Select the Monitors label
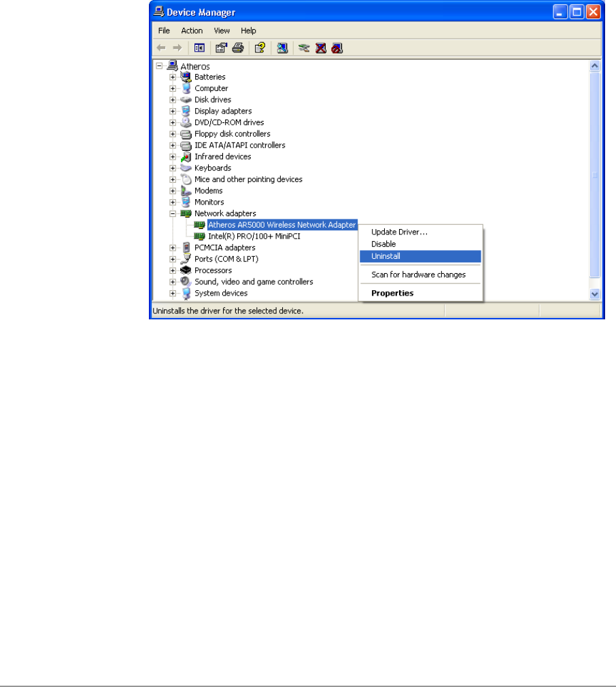Image resolution: width=616 pixels, height=687 pixels. click(209, 202)
